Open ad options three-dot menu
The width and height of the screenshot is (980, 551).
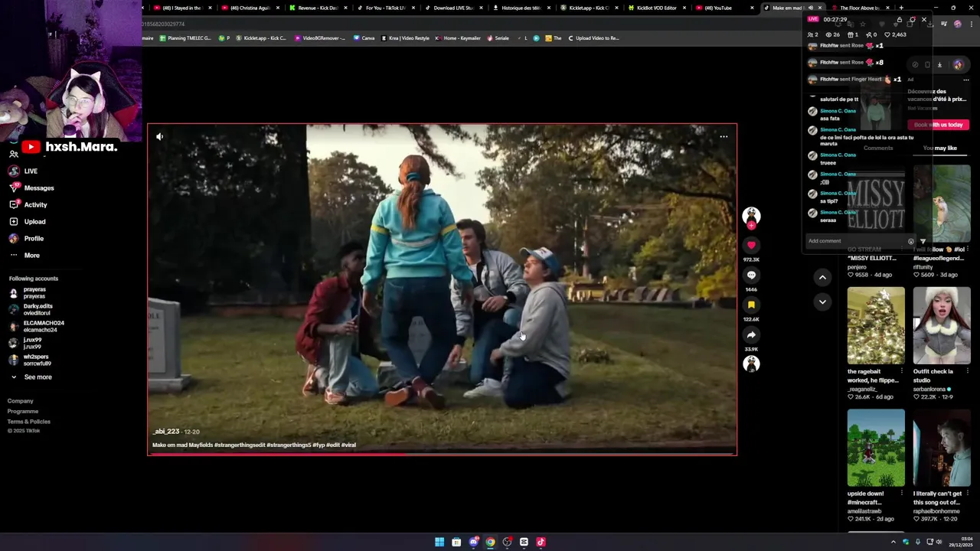click(x=966, y=80)
